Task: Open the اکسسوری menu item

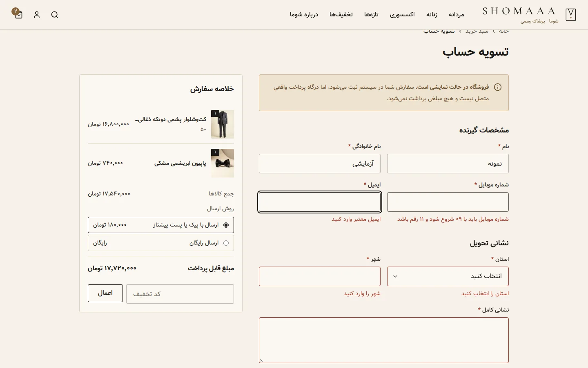Action: 402,15
